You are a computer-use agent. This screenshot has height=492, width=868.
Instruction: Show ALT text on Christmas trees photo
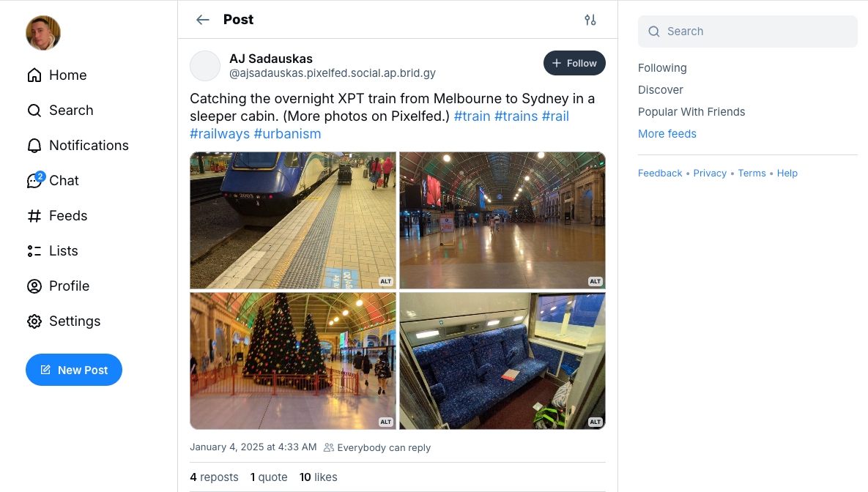tap(386, 422)
